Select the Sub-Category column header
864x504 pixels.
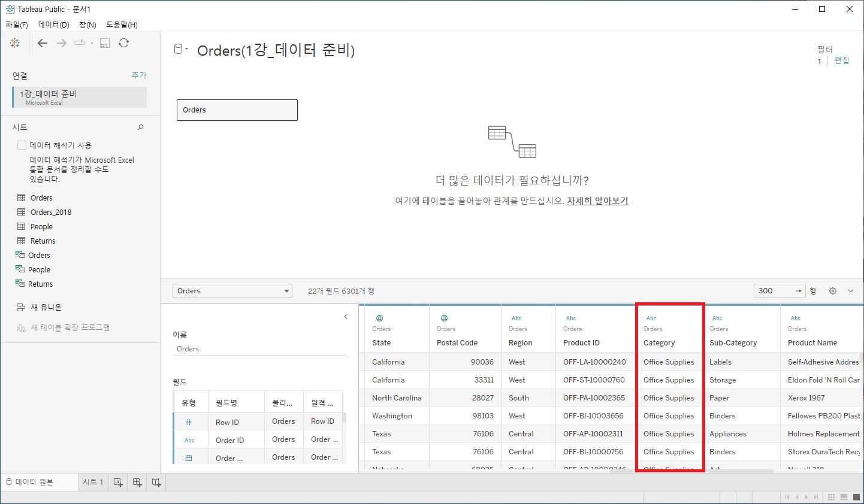[733, 343]
